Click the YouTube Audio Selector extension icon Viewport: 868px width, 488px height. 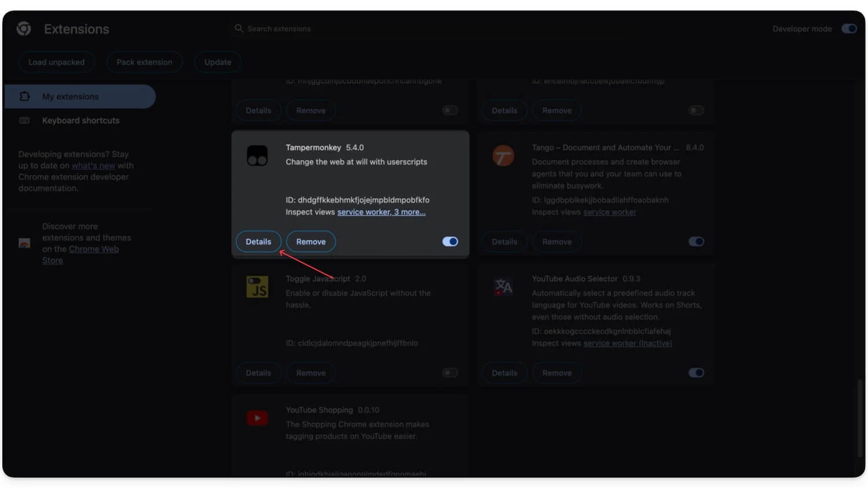click(x=503, y=286)
